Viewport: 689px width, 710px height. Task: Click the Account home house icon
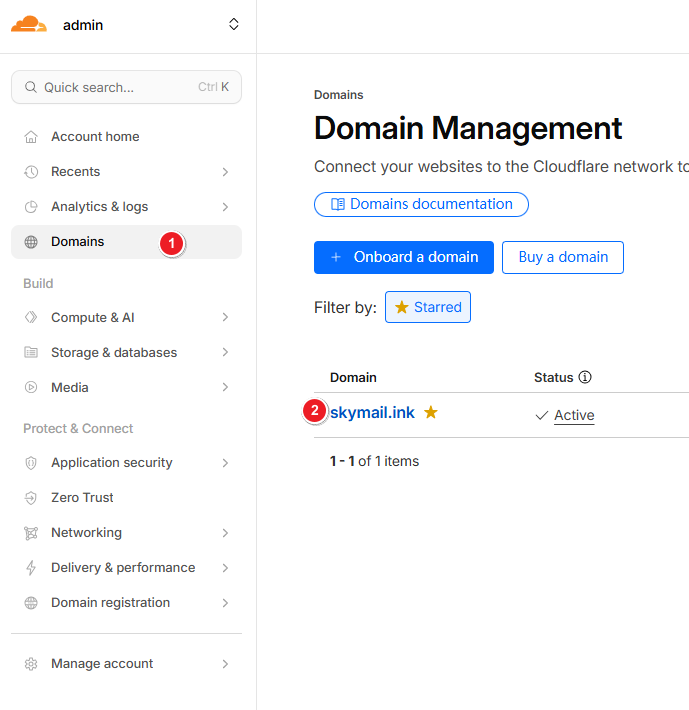tap(31, 137)
